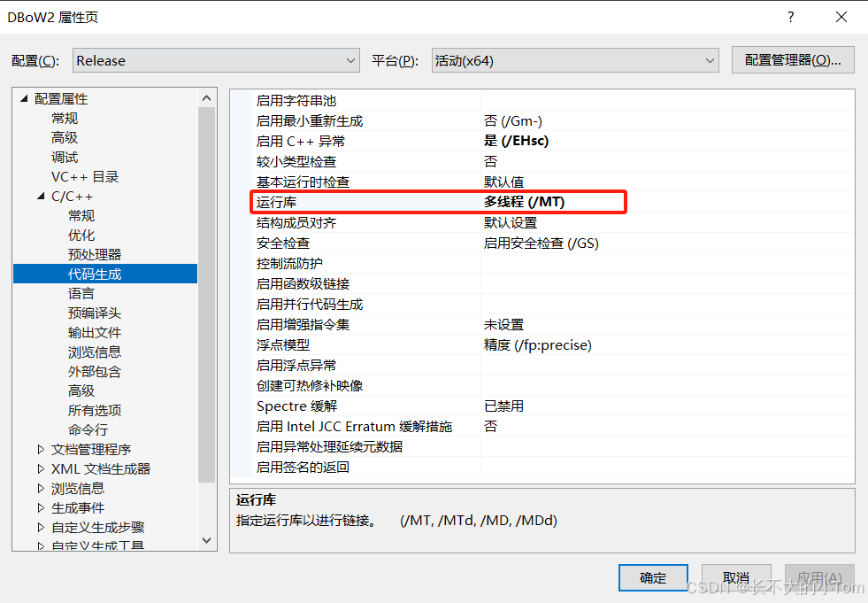
Task: Select the 调试 tree item
Action: [x=65, y=158]
